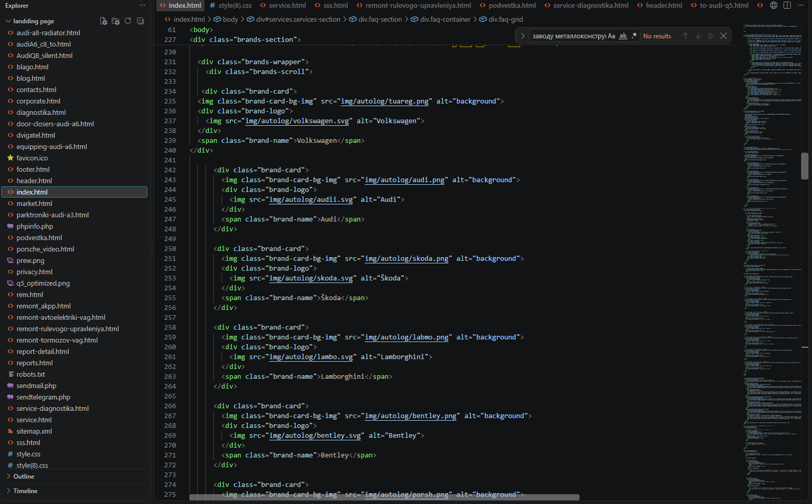Image resolution: width=812 pixels, height=504 pixels.
Task: Click split editor icon in tab bar
Action: [787, 5]
